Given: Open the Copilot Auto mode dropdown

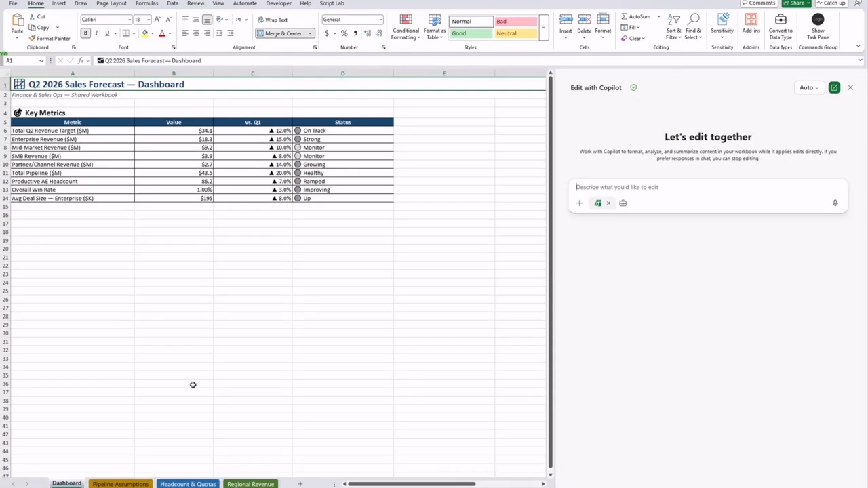Looking at the screenshot, I should [x=808, y=87].
